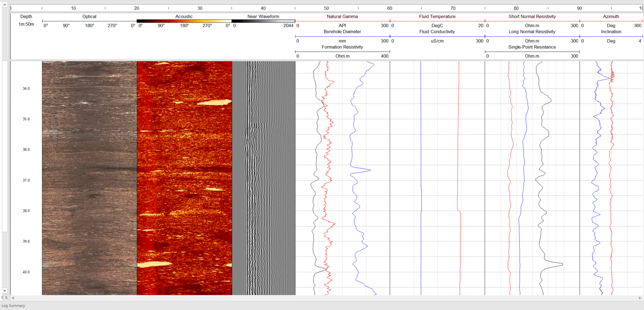The height and width of the screenshot is (310, 644).
Task: Click the 34.0 depth label
Action: point(26,89)
